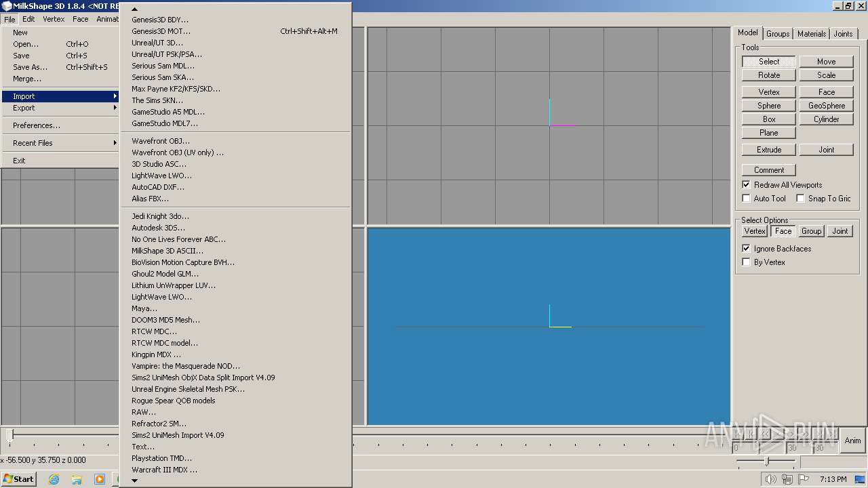Click the Comment button

(769, 170)
